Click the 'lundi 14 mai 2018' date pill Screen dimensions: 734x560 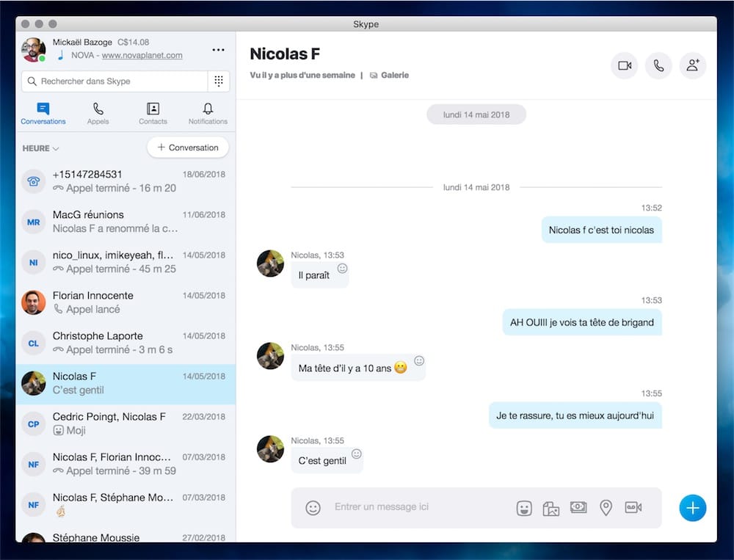click(x=476, y=114)
